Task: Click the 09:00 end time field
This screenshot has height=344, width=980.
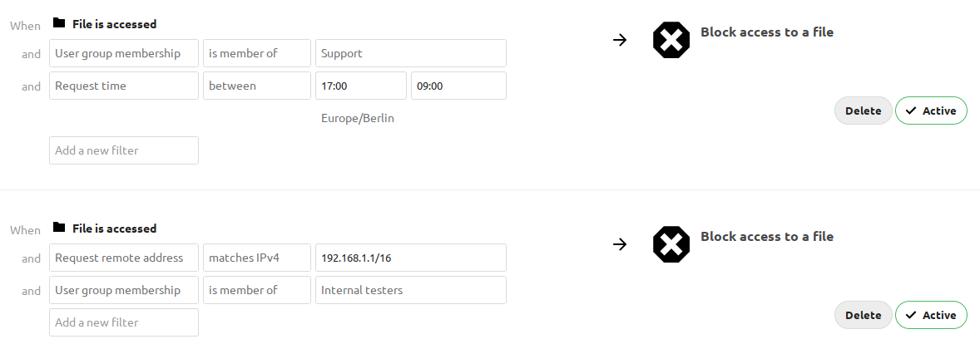Action: click(458, 86)
